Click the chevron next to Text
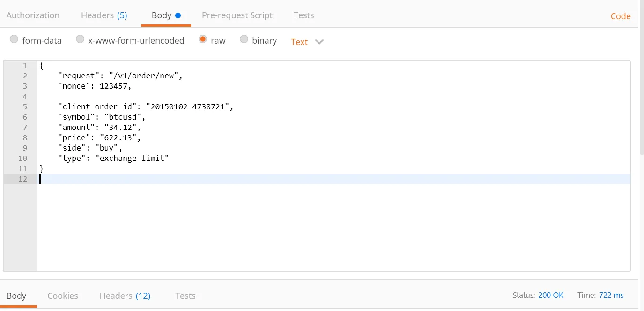 coord(319,42)
